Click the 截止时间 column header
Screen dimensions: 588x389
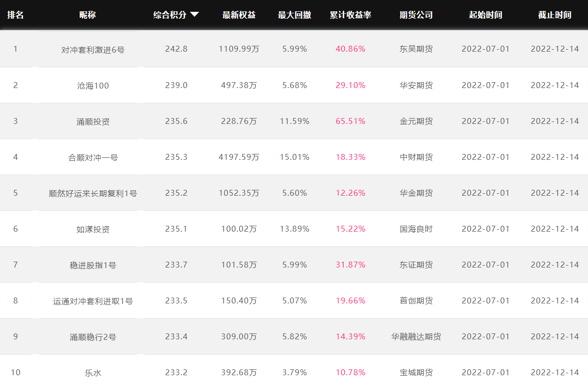(555, 15)
